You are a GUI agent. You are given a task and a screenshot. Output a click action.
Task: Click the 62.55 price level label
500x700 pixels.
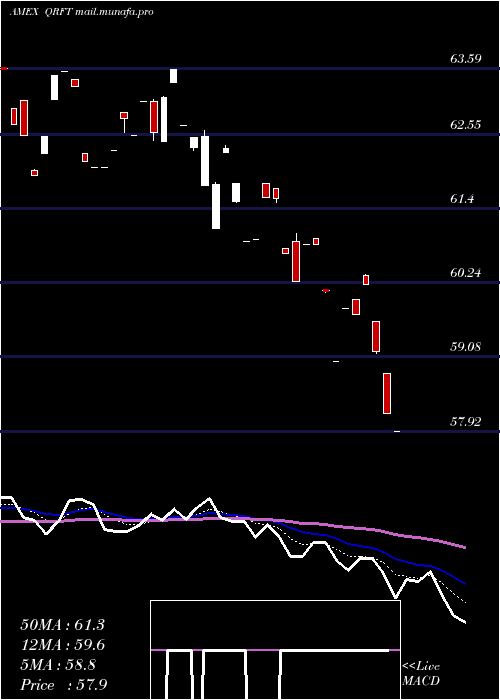click(x=466, y=125)
